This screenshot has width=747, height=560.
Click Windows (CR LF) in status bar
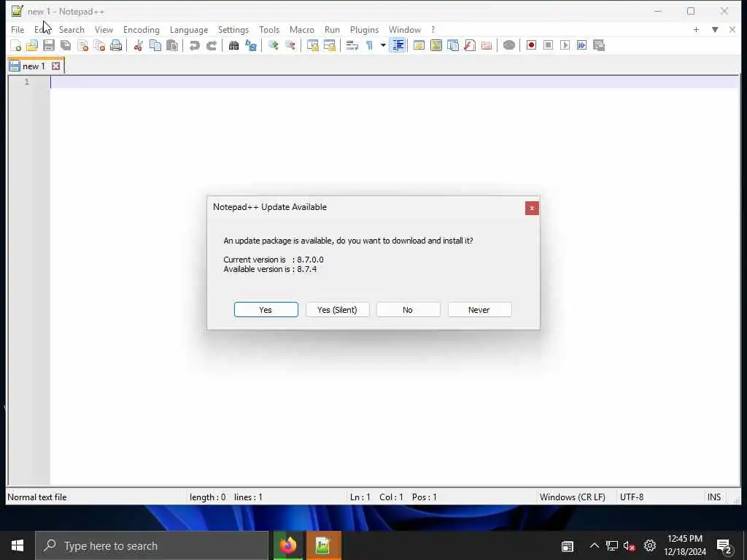[x=572, y=497]
